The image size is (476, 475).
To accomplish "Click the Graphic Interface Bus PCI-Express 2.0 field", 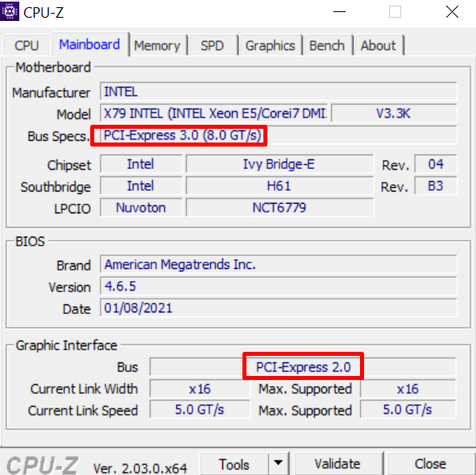I will click(x=303, y=366).
